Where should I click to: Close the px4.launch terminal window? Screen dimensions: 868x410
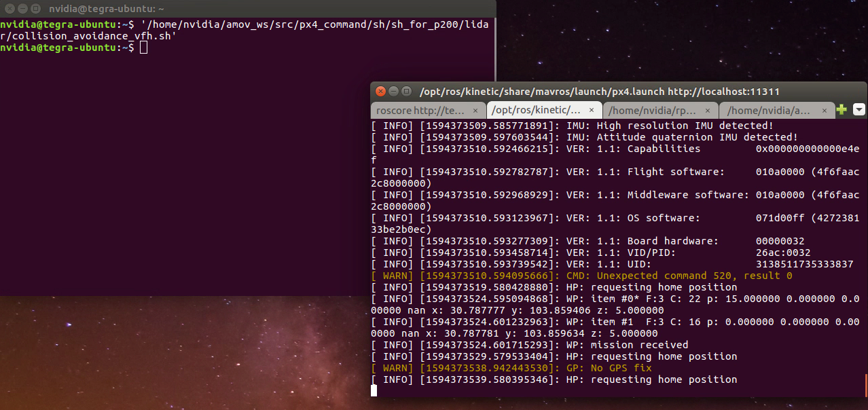click(380, 91)
